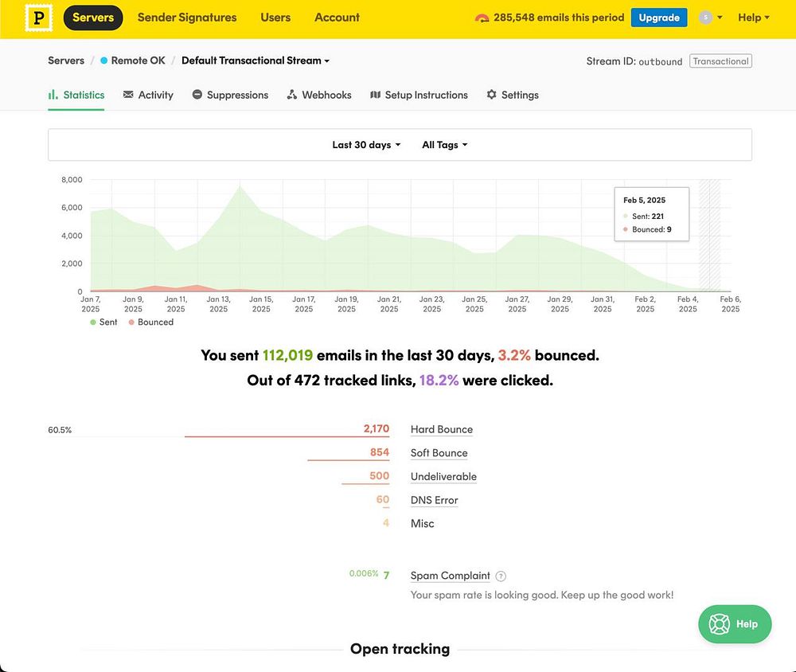
Task: Click the Postmark stamp logo icon
Action: click(38, 18)
